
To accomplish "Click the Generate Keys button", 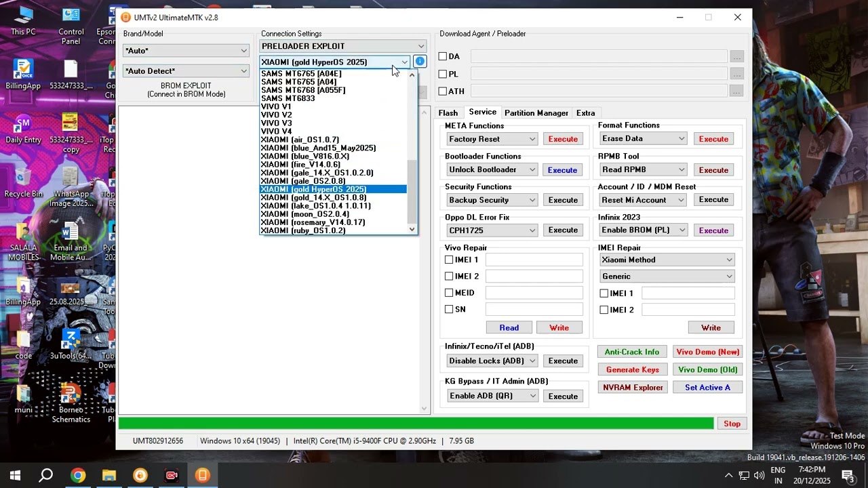I will [x=632, y=369].
